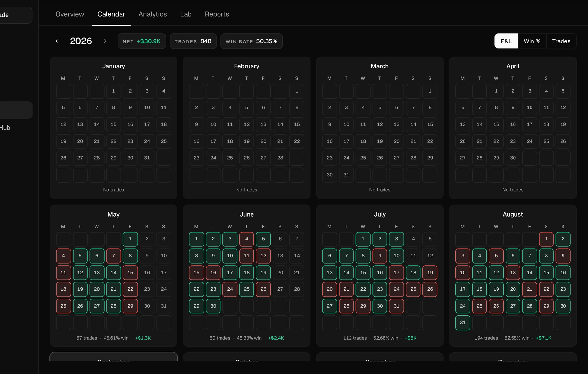The width and height of the screenshot is (588, 374).
Task: Select June 30 green day cell
Action: tap(213, 306)
